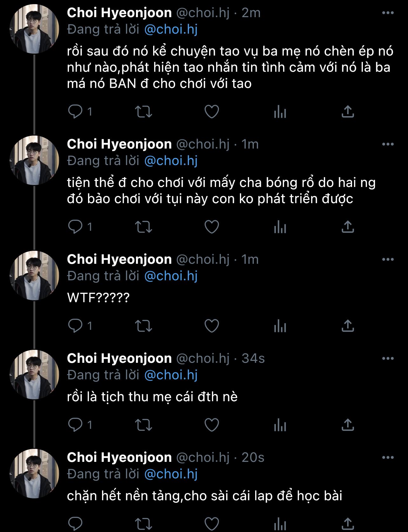Screen dimensions: 408x532
Task: Share the 'WTF?????' tweet
Action: tap(348, 326)
